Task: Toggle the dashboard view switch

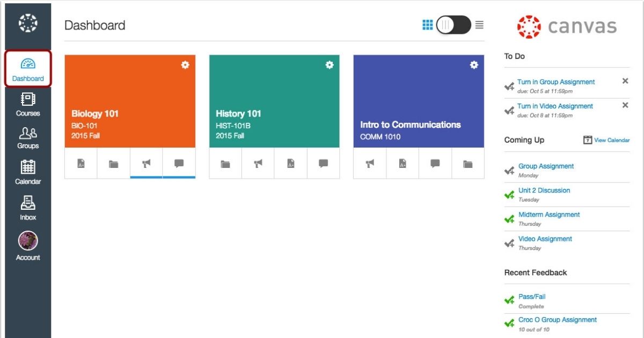Action: (x=453, y=25)
